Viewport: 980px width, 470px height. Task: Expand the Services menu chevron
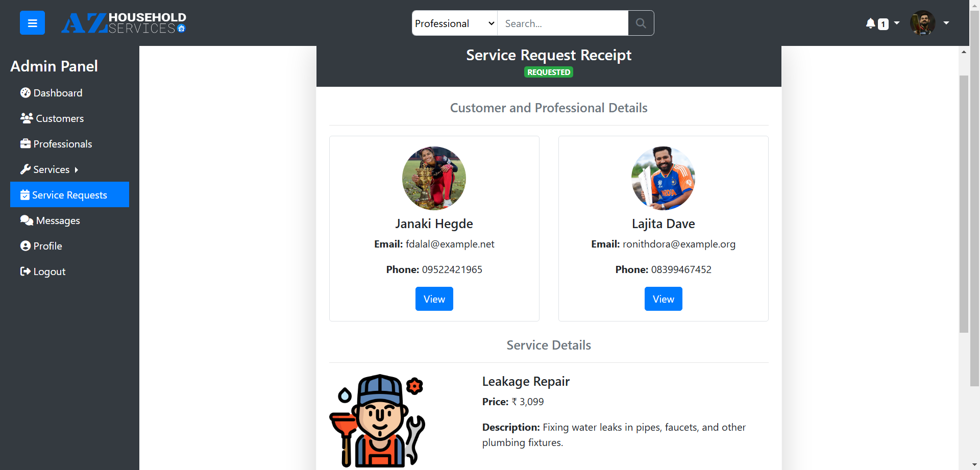pyautogui.click(x=76, y=169)
